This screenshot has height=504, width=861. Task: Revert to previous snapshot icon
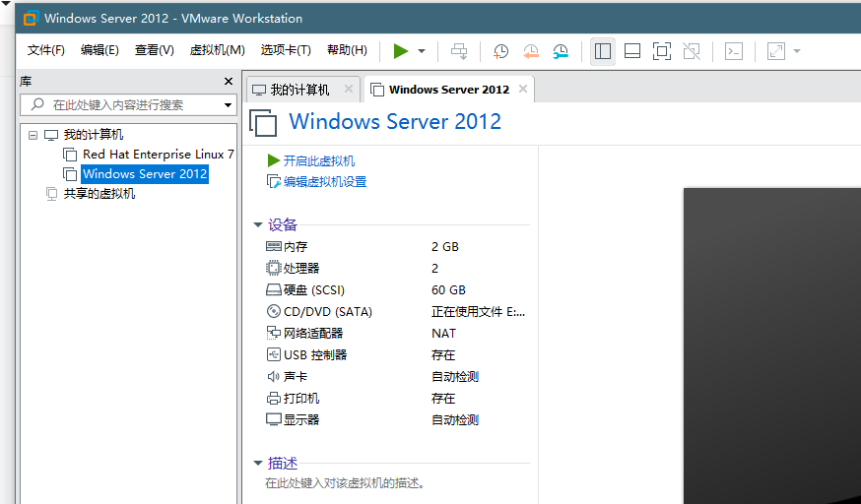click(530, 51)
